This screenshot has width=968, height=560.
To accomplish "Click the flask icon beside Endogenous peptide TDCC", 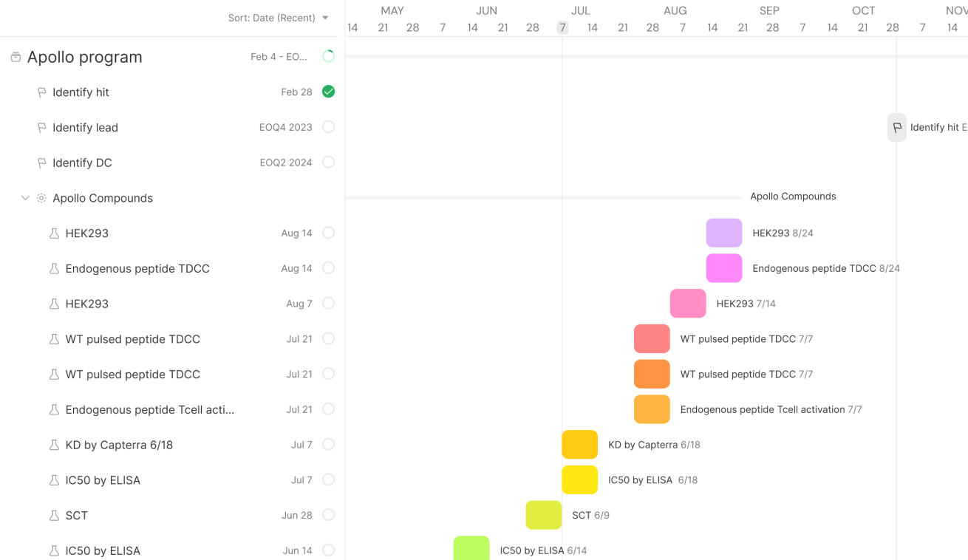I will tap(54, 269).
